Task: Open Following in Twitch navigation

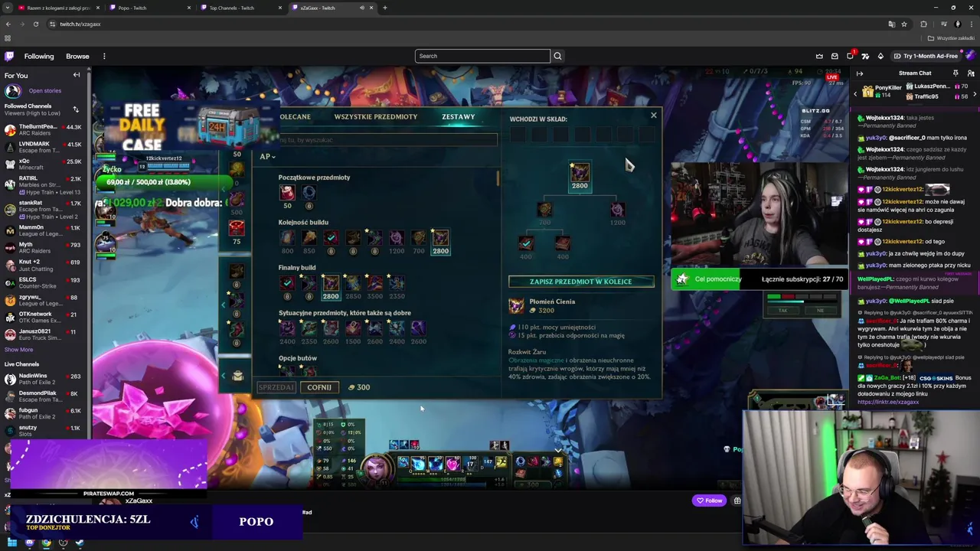Action: (39, 56)
